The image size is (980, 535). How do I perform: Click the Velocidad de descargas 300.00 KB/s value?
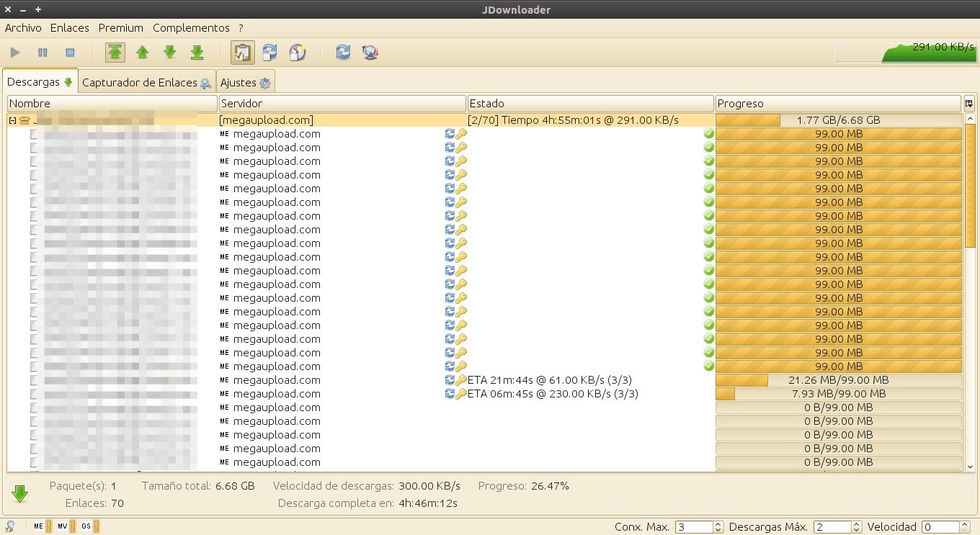(x=429, y=486)
